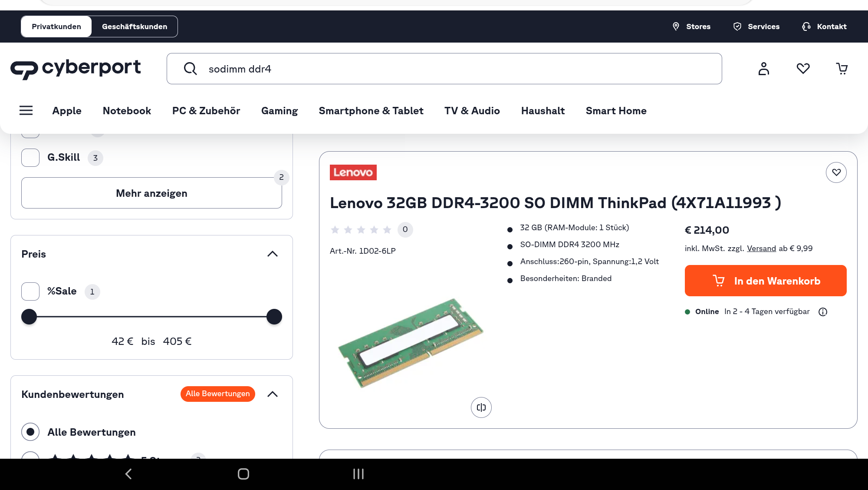Add Lenovo RAM to wishlist heart
Image resolution: width=868 pixels, height=490 pixels.
click(836, 172)
